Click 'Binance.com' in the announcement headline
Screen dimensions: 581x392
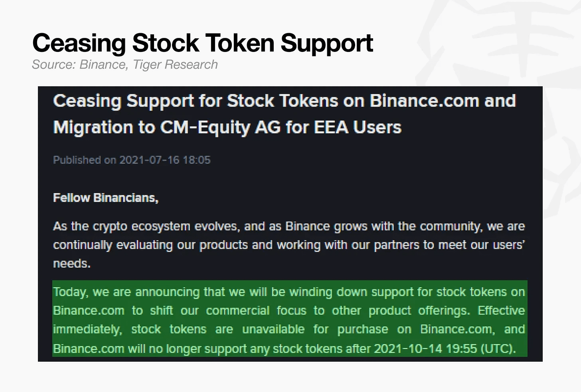click(424, 101)
